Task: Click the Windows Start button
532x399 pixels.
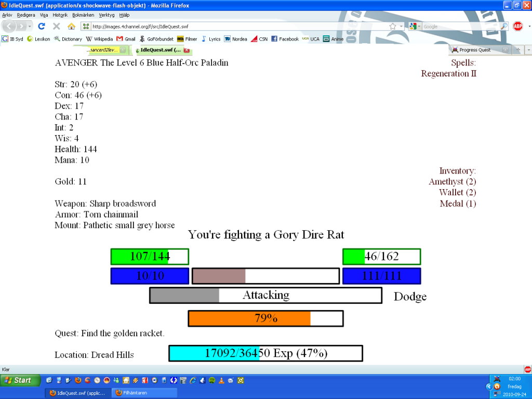Action: coord(20,380)
